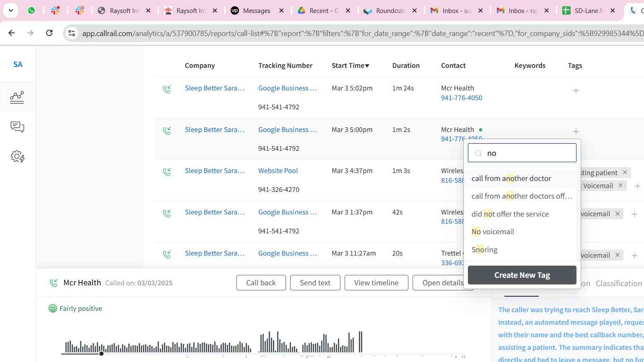Open the settings gear icon in sidebar
644x362 pixels.
click(x=17, y=157)
